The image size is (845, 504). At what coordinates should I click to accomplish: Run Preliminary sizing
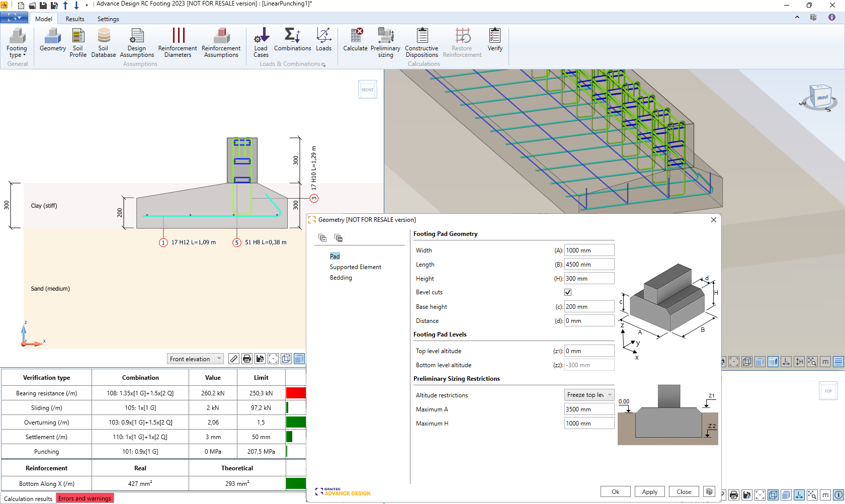pyautogui.click(x=386, y=43)
